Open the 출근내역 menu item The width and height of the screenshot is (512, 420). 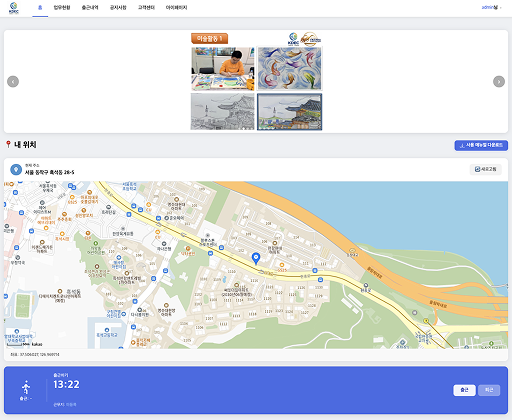pyautogui.click(x=90, y=8)
